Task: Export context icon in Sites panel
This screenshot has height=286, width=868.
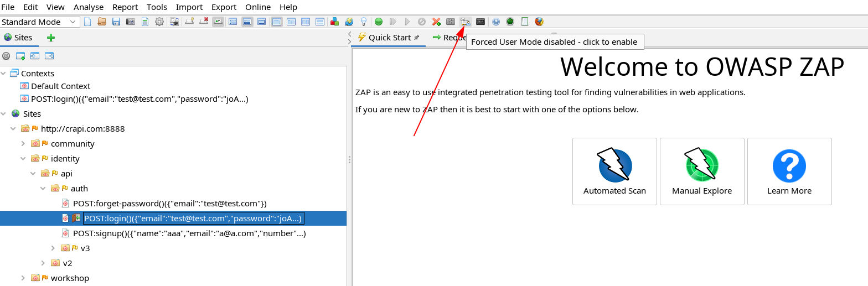Action: point(49,56)
